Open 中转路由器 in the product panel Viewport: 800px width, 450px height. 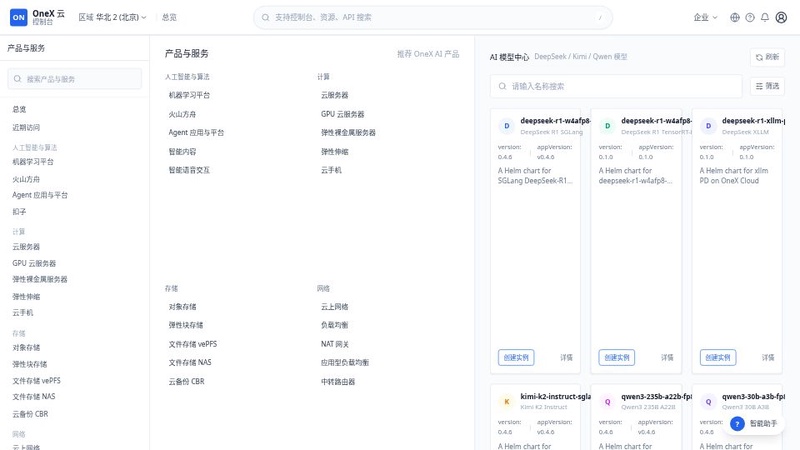coord(338,382)
